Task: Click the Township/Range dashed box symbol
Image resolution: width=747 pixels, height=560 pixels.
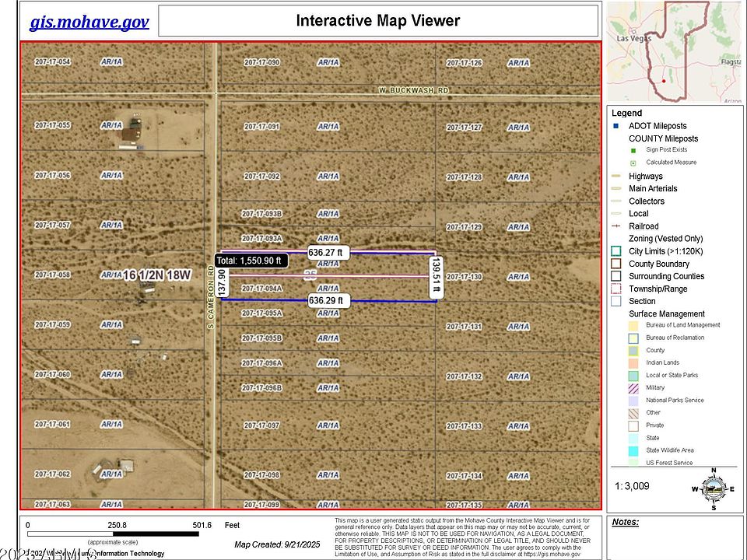Action: point(615,289)
